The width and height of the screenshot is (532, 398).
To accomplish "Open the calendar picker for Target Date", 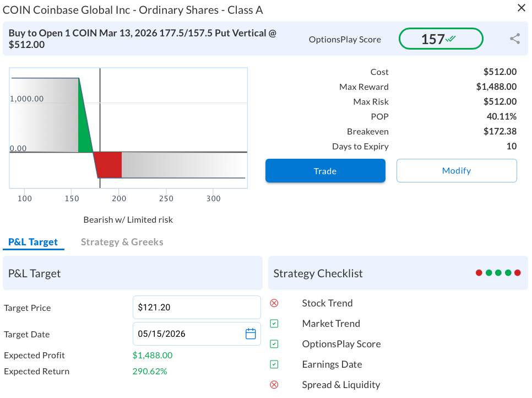I will (x=251, y=334).
